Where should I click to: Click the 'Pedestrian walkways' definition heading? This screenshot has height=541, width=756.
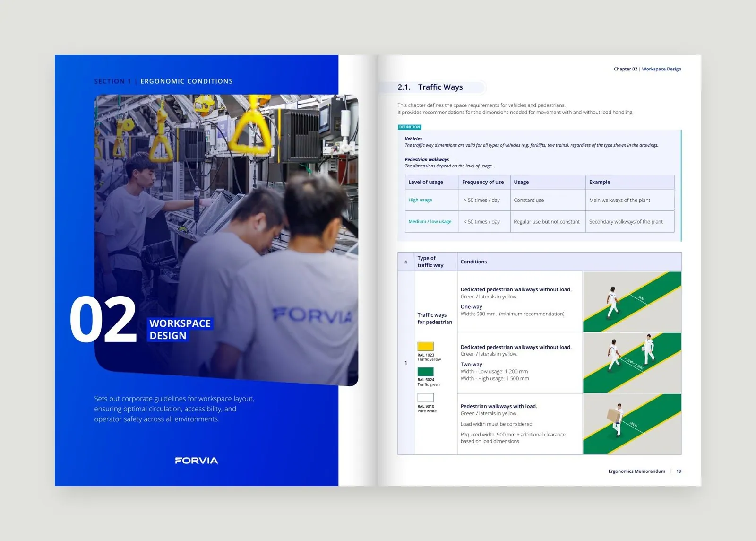point(427,159)
